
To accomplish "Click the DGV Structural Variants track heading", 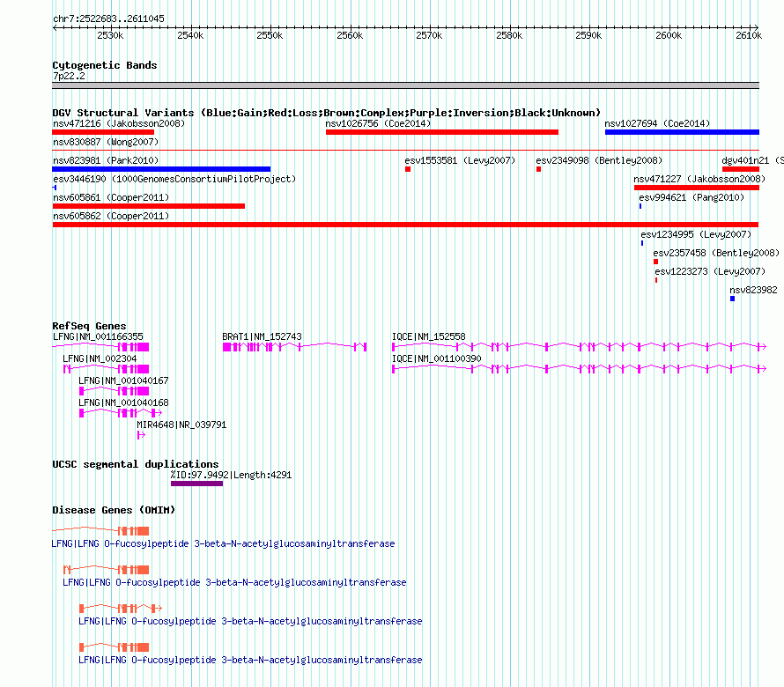I will coord(327,113).
